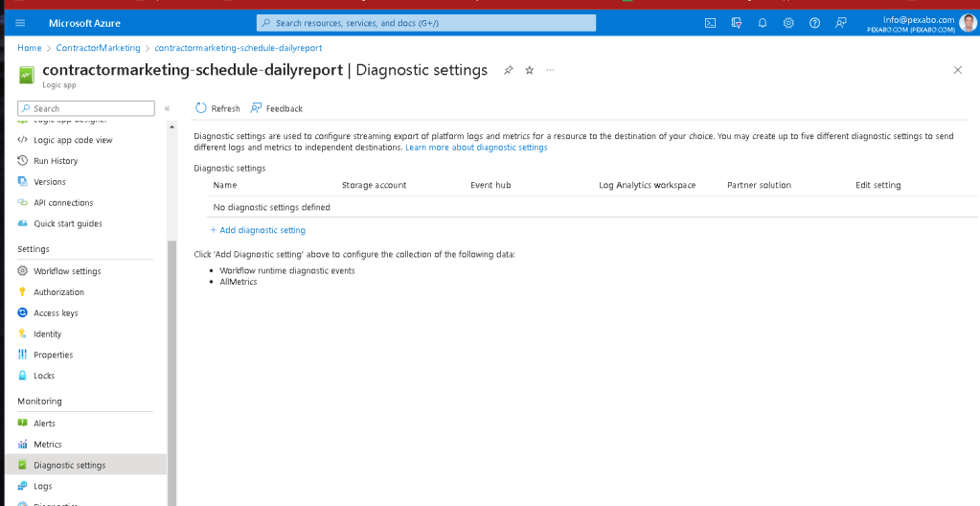Click the Metrics chart icon
Viewport: 980px width, 506px height.
point(22,444)
